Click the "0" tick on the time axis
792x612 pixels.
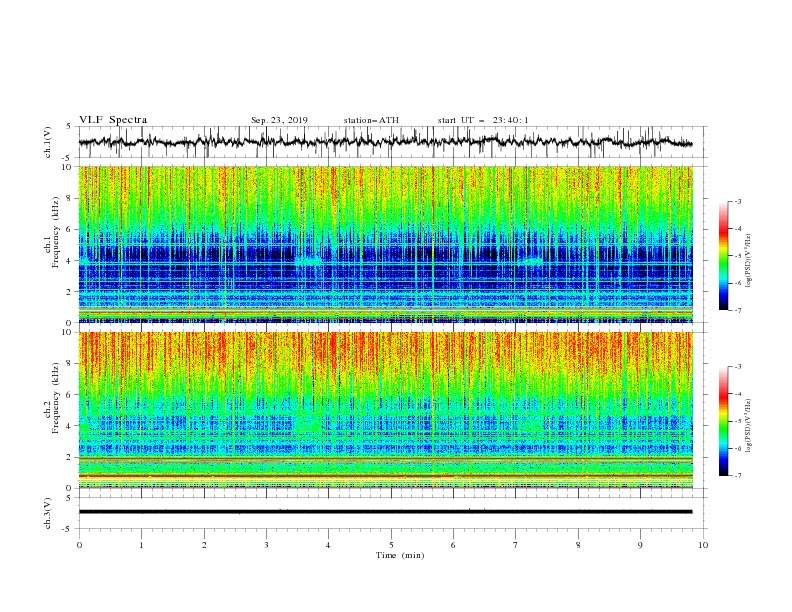[79, 545]
